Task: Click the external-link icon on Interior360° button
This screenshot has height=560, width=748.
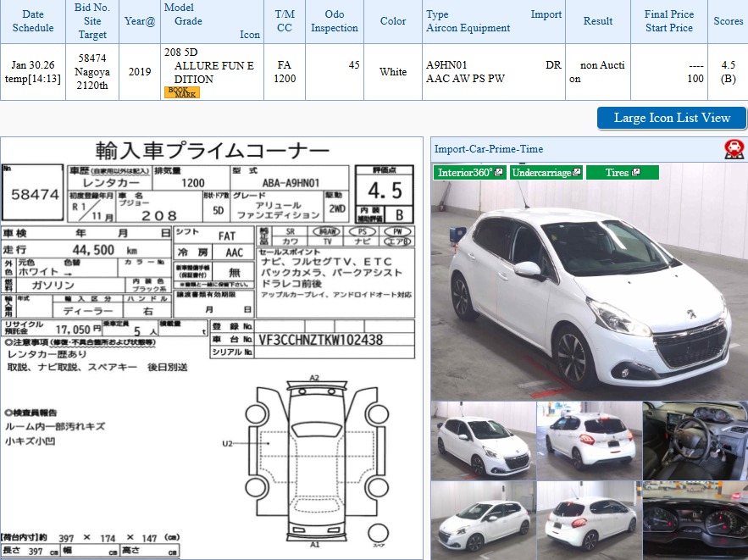Action: click(499, 172)
